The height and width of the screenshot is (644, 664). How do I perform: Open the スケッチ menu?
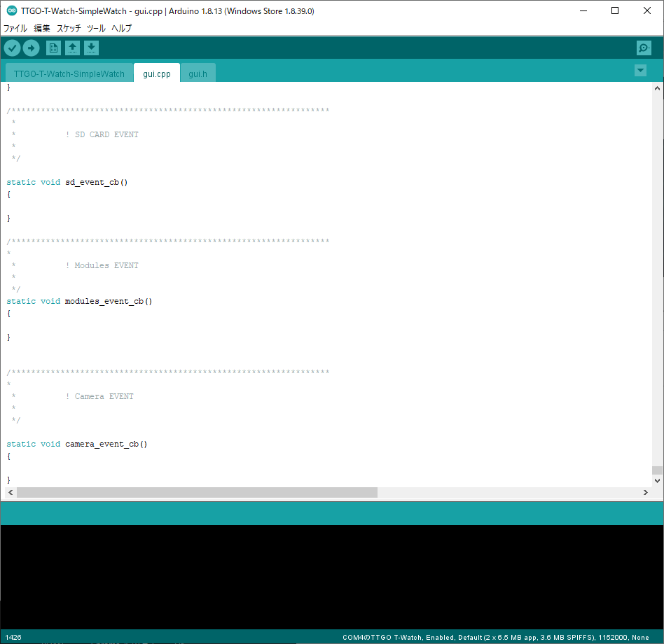pyautogui.click(x=69, y=28)
